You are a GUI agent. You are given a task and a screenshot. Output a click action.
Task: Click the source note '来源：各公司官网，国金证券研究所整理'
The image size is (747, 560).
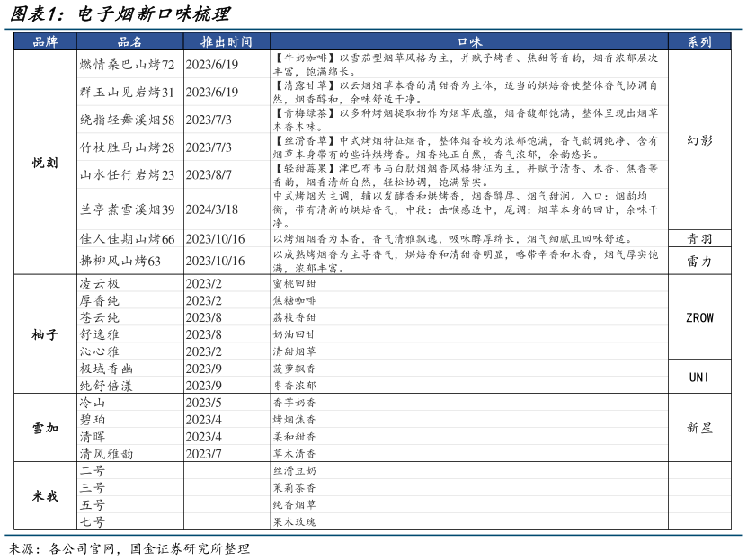point(129,548)
